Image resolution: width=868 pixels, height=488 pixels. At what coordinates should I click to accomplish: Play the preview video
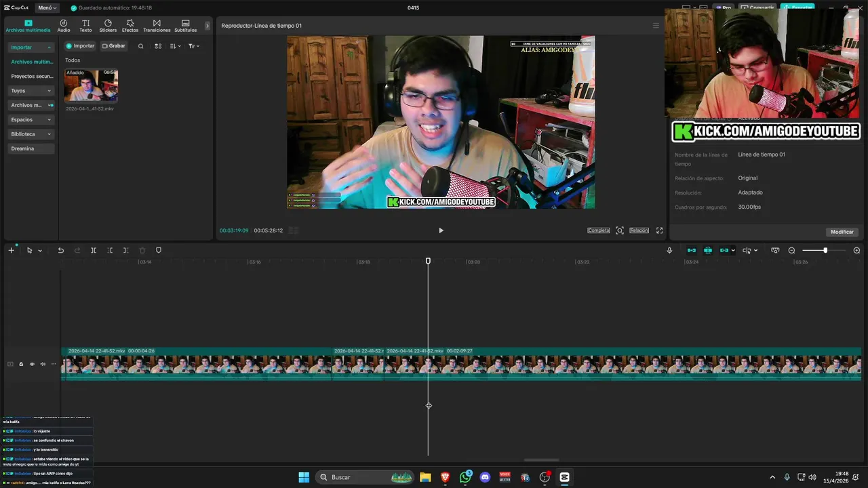coord(441,230)
